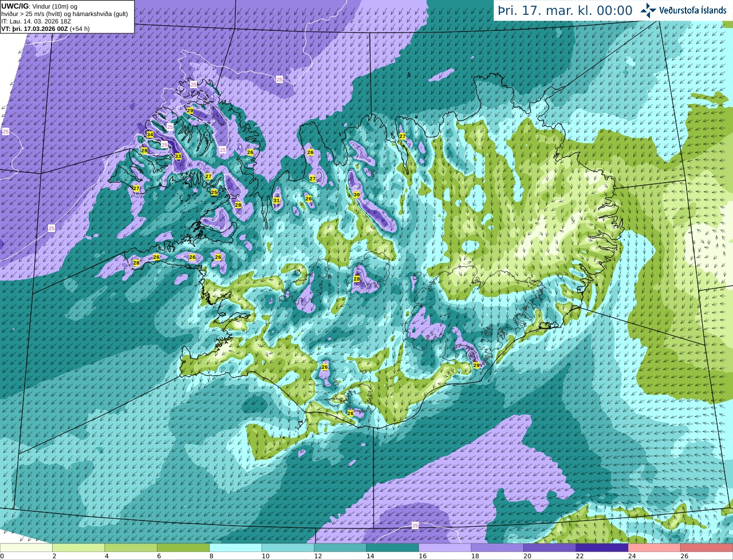Click the legend scale value 10
This screenshot has width=733, height=560.
pyautogui.click(x=265, y=556)
